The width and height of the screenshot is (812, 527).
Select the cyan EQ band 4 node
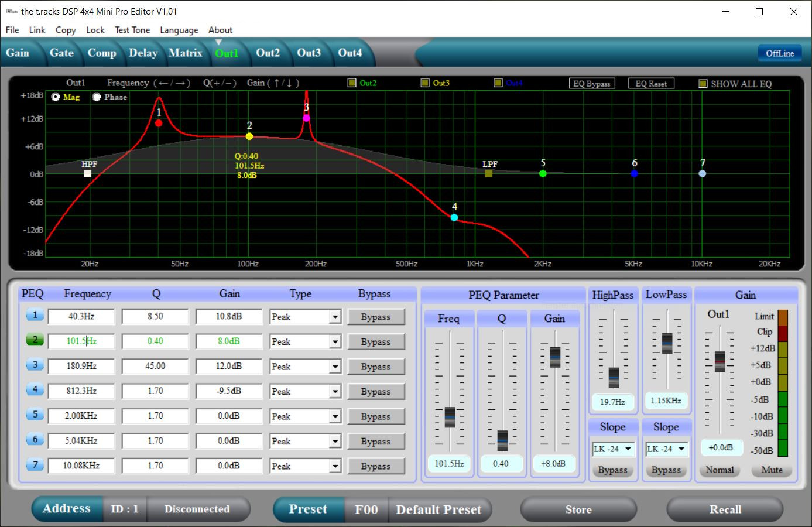[x=454, y=217]
